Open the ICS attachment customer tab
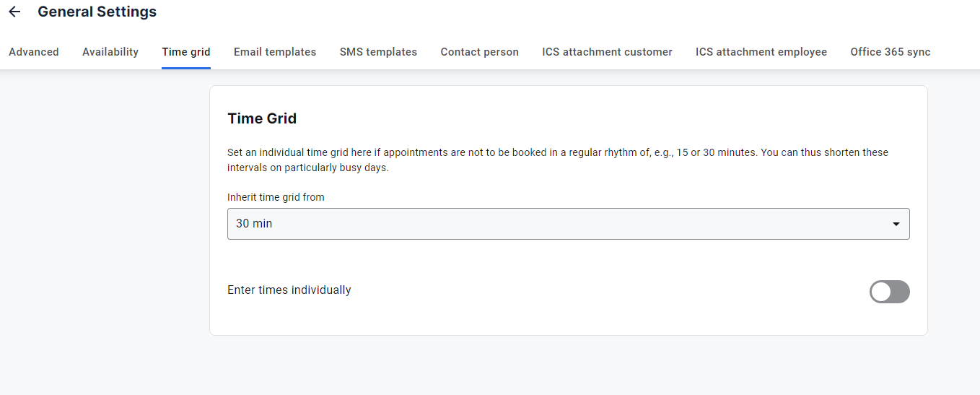The width and height of the screenshot is (980, 395). pos(607,52)
